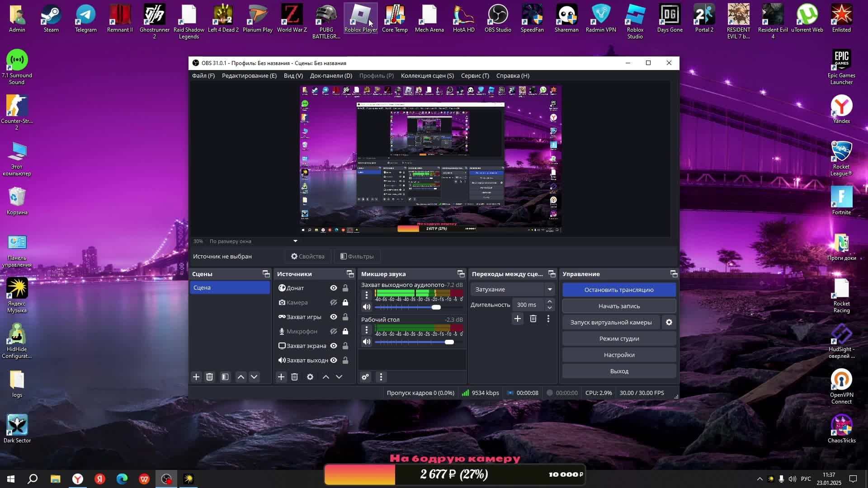Screen dimensions: 868x488
Task: Open source properties gear in Sources panel
Action: tap(310, 377)
